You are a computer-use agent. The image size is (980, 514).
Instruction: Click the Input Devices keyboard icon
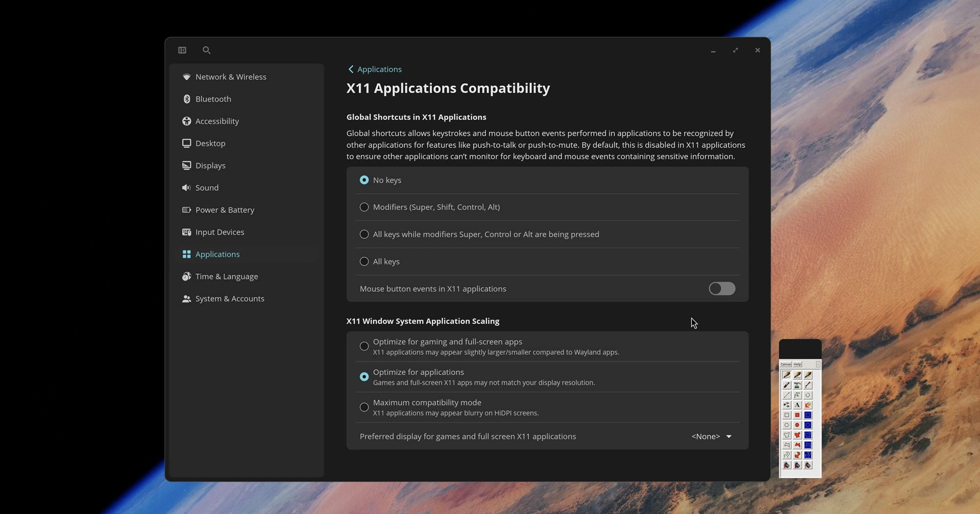click(x=186, y=232)
